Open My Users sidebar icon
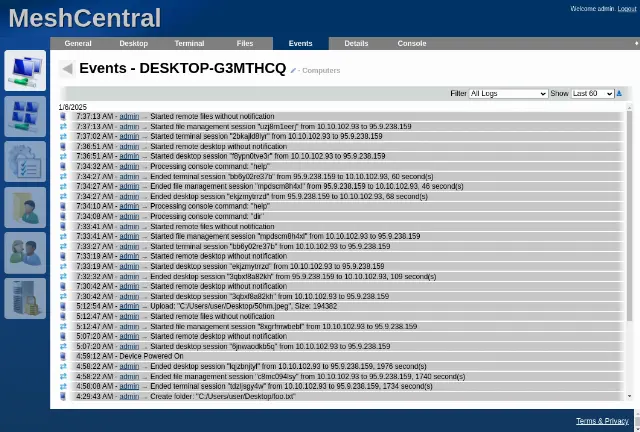Viewport: 640px width, 432px height. (x=25, y=253)
